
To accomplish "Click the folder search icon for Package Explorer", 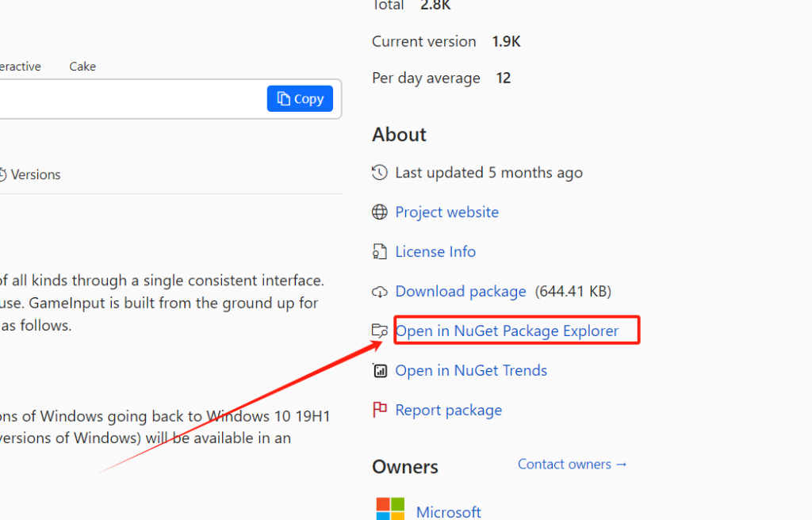I will [x=380, y=331].
